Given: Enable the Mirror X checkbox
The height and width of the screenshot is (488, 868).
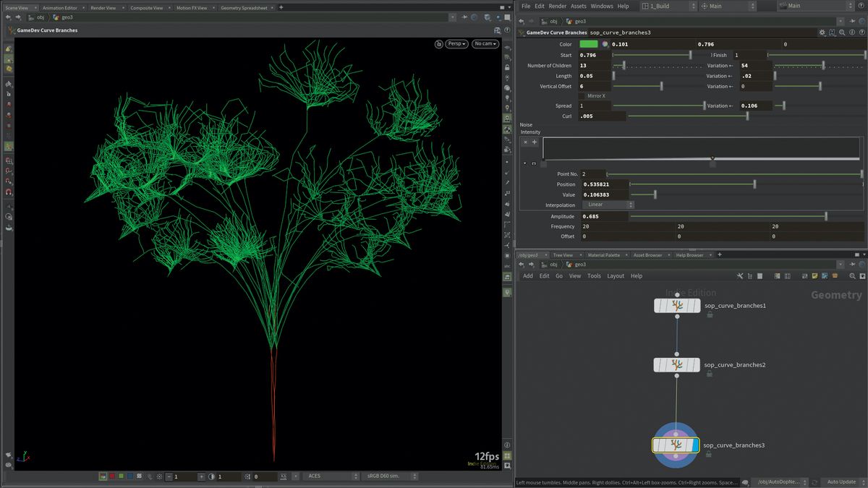Looking at the screenshot, I should (583, 95).
